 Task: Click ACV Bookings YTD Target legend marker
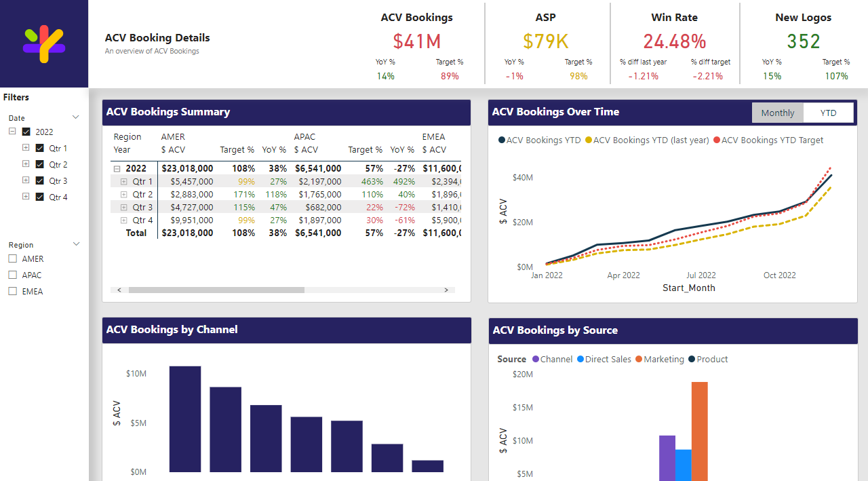pyautogui.click(x=716, y=140)
